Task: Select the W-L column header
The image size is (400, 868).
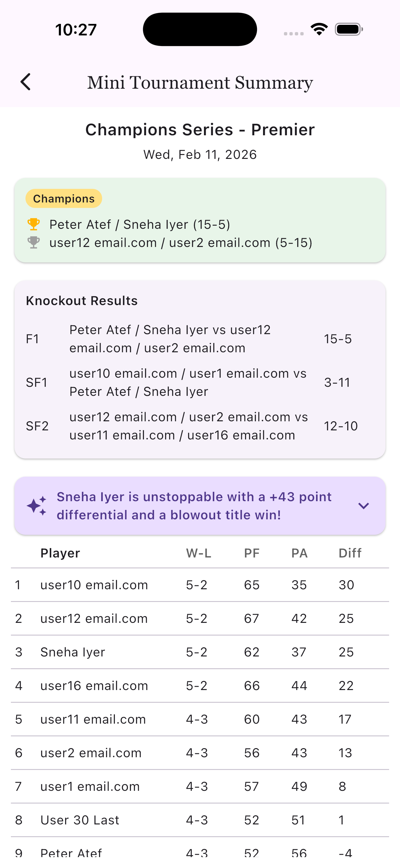Action: (199, 553)
